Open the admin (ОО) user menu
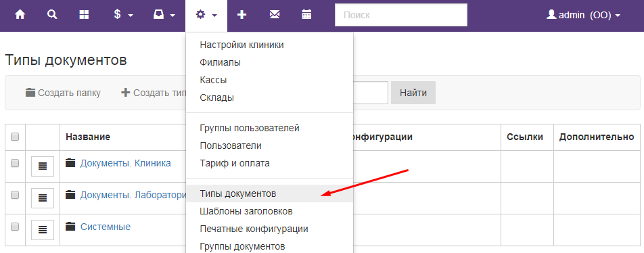Screen dimensions: 644x253 pos(583,15)
